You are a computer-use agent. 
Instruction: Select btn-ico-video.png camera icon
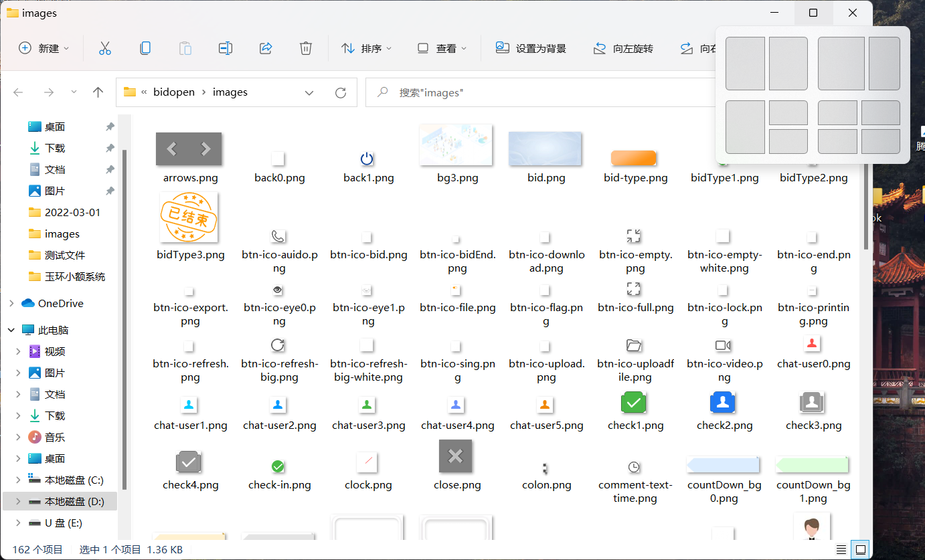[x=723, y=345]
